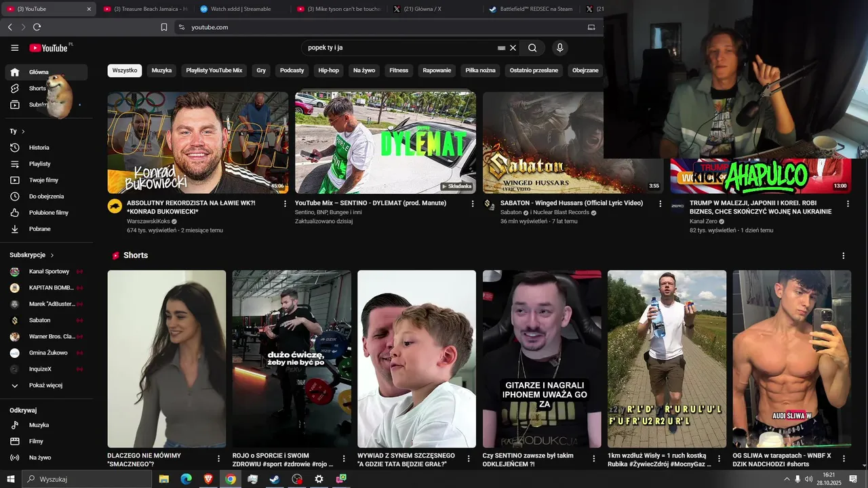
Task: Switch to Treasure Beach Jamaica browser tab
Action: coord(146,9)
